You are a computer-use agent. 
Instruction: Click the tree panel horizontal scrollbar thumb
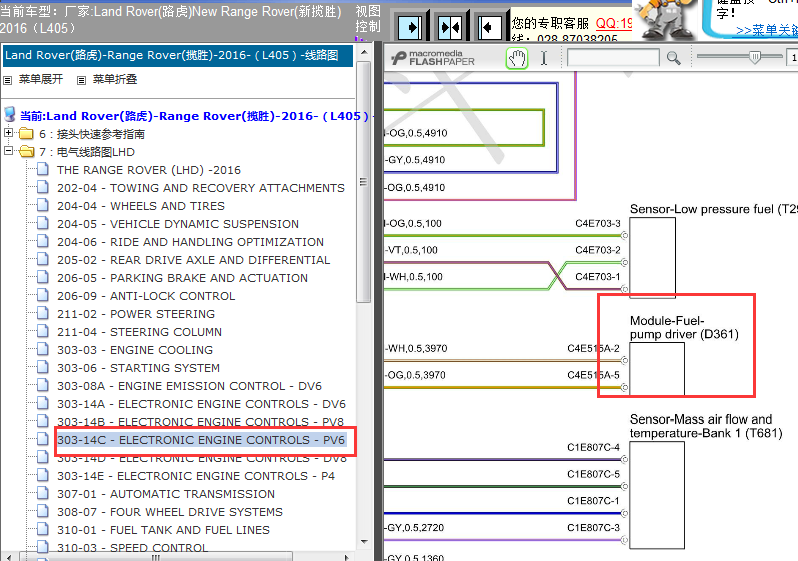(156, 557)
